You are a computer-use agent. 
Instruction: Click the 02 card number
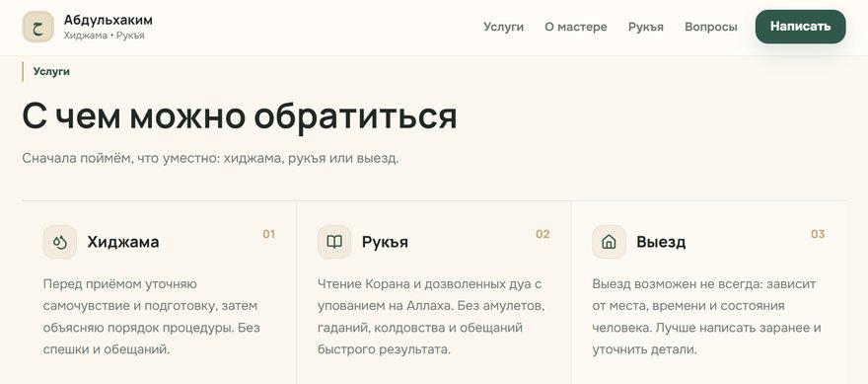coord(542,234)
